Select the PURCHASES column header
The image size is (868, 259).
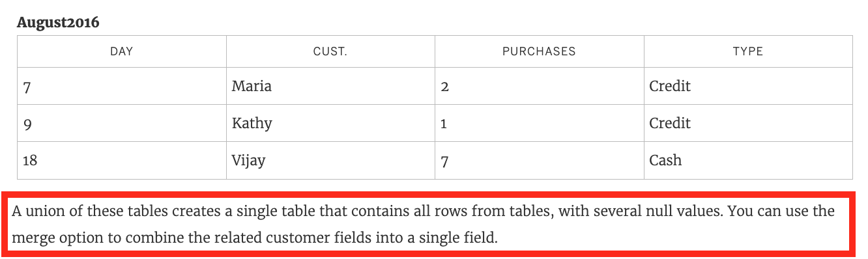(x=539, y=51)
